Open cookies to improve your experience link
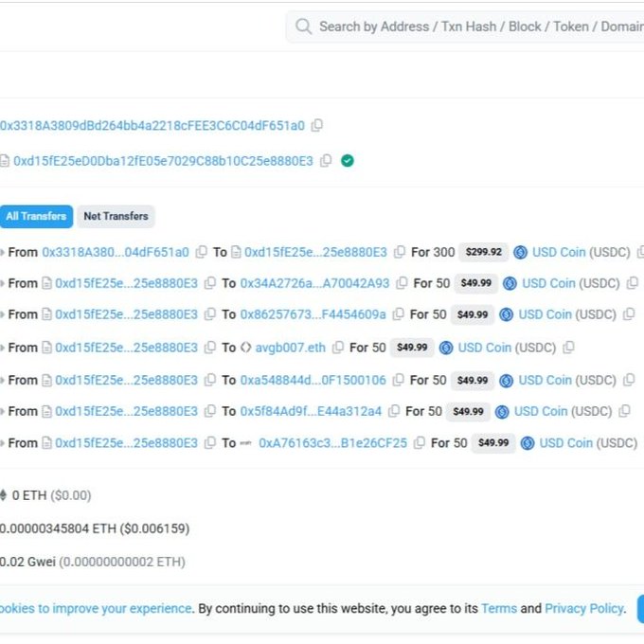Image resolution: width=644 pixels, height=644 pixels. (x=96, y=609)
